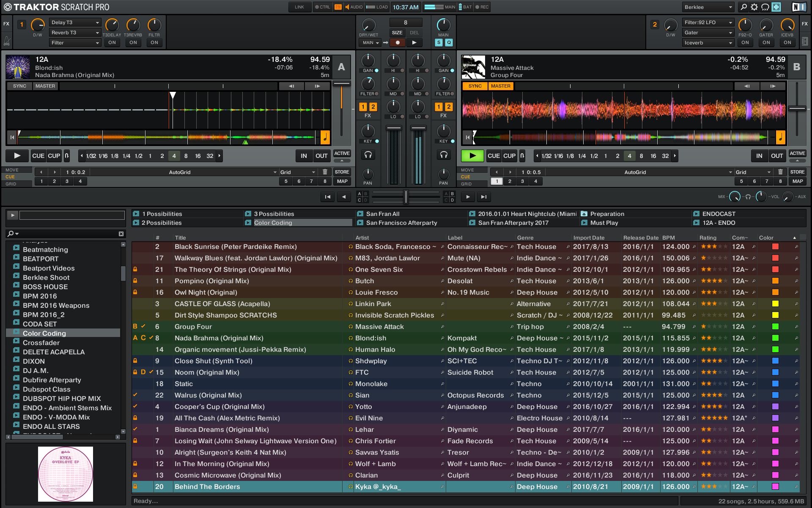Screen dimensions: 812x508
Task: Toggle the Quantize Q button
Action: coord(449,42)
